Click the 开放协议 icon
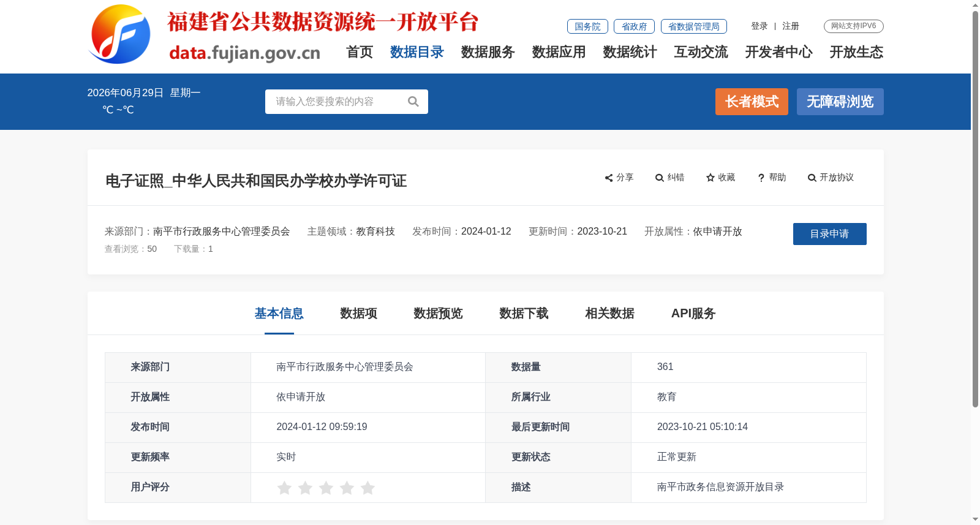980x525 pixels. [812, 178]
